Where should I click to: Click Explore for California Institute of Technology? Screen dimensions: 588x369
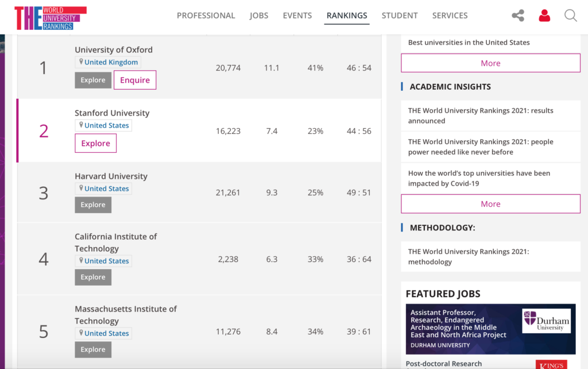93,277
